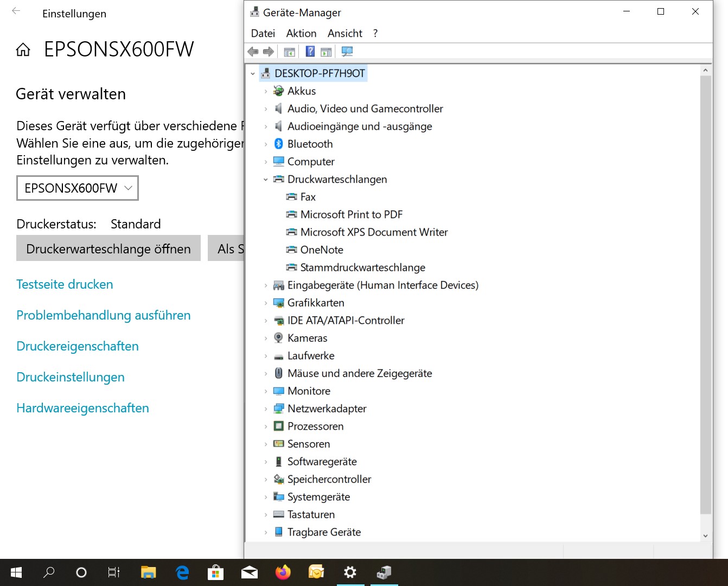Image resolution: width=728 pixels, height=586 pixels.
Task: Select the Grafikkarten icon
Action: (279, 303)
